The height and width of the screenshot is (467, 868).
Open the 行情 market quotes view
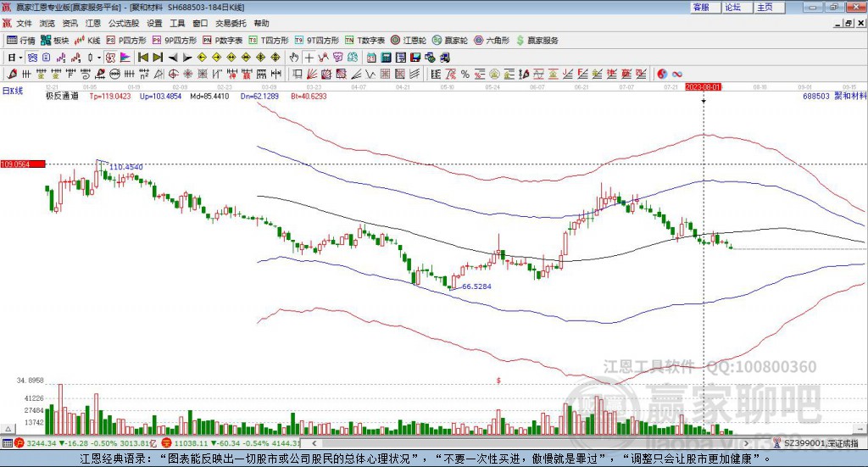point(20,41)
